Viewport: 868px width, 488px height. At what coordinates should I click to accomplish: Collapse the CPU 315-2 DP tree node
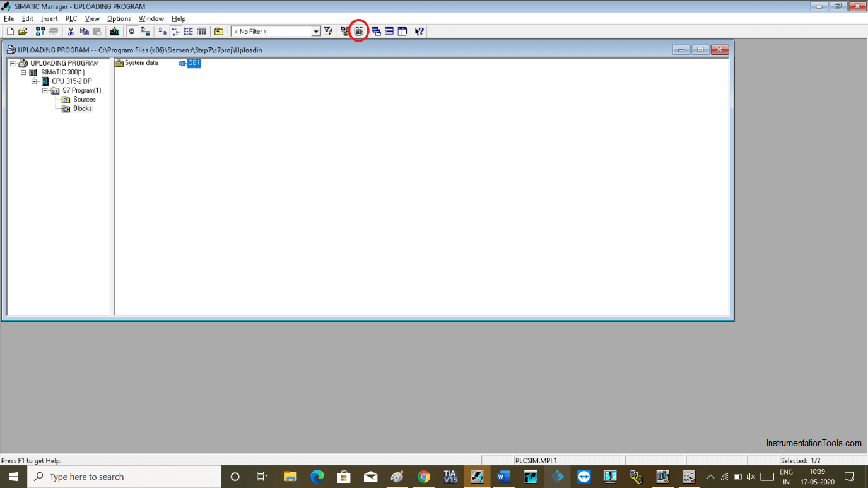[x=34, y=81]
